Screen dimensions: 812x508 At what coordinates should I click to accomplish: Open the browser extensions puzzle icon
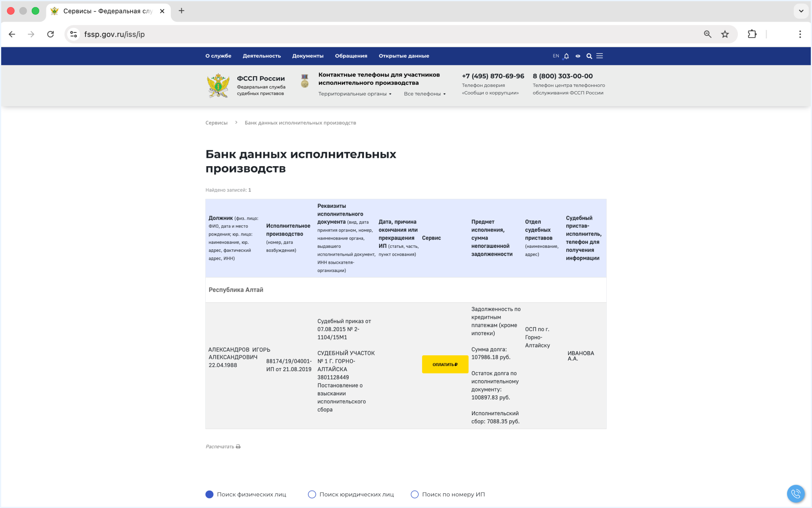pyautogui.click(x=752, y=34)
